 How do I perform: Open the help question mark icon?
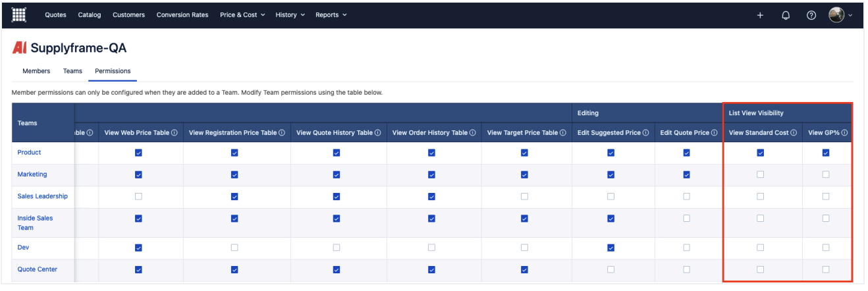tap(811, 15)
